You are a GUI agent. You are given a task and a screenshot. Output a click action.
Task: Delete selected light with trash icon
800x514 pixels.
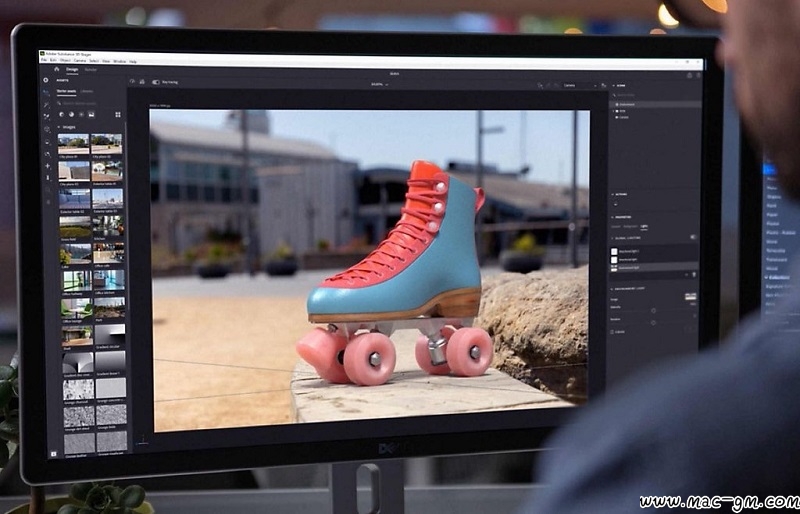point(694,275)
